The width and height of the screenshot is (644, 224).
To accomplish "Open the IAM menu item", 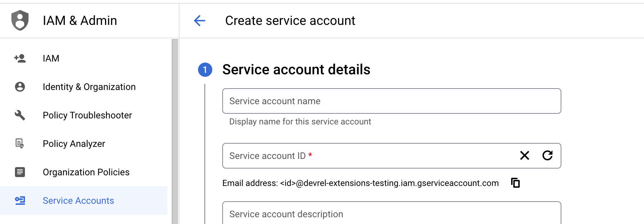I will [51, 58].
